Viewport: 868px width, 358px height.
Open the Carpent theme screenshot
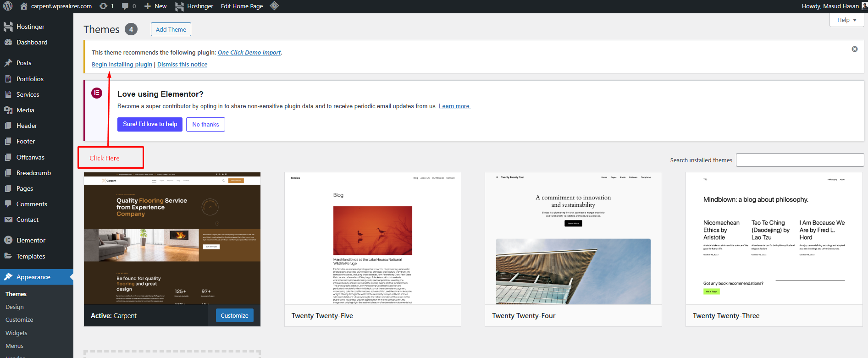(172, 238)
